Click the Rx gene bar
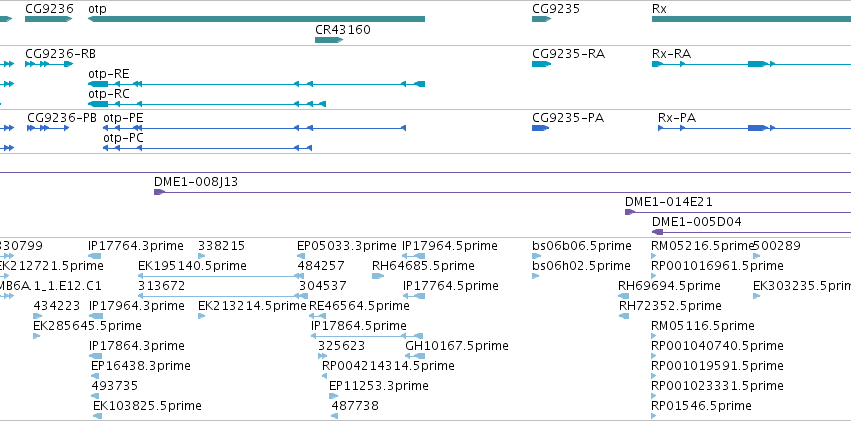This screenshot has width=851, height=421. (x=751, y=19)
